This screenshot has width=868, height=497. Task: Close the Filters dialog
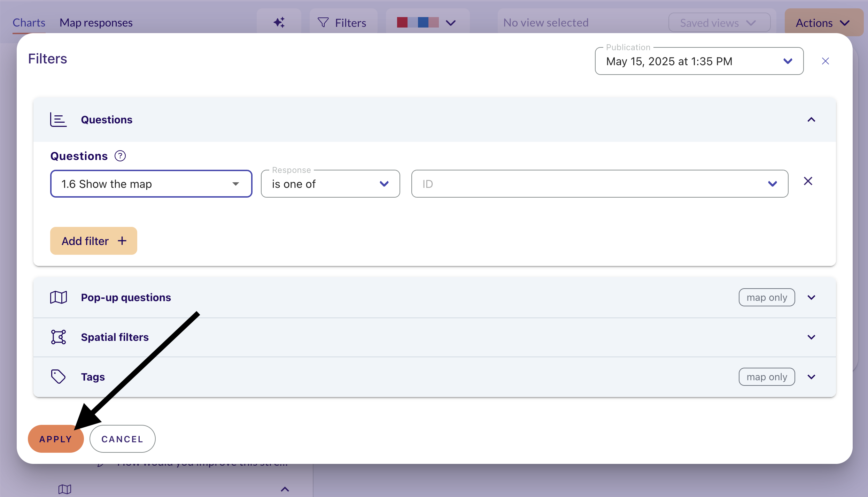coord(825,61)
